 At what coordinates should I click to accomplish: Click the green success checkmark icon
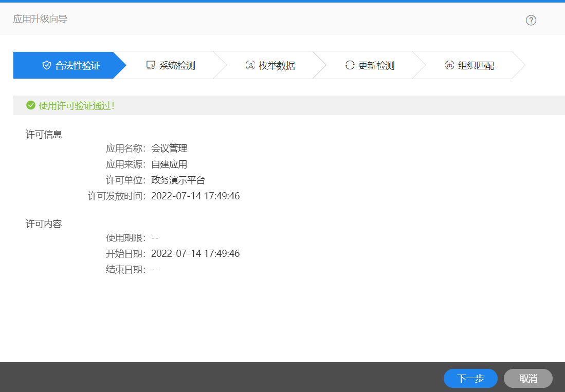click(31, 105)
